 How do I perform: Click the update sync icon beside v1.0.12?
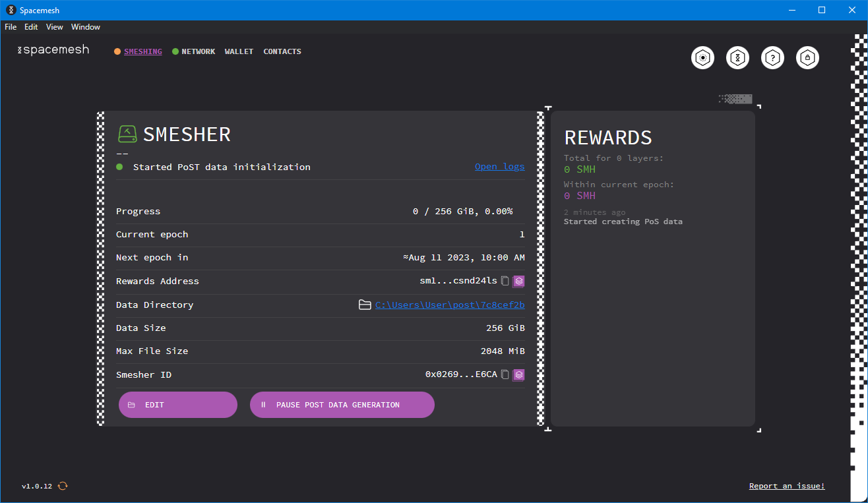pos(63,486)
